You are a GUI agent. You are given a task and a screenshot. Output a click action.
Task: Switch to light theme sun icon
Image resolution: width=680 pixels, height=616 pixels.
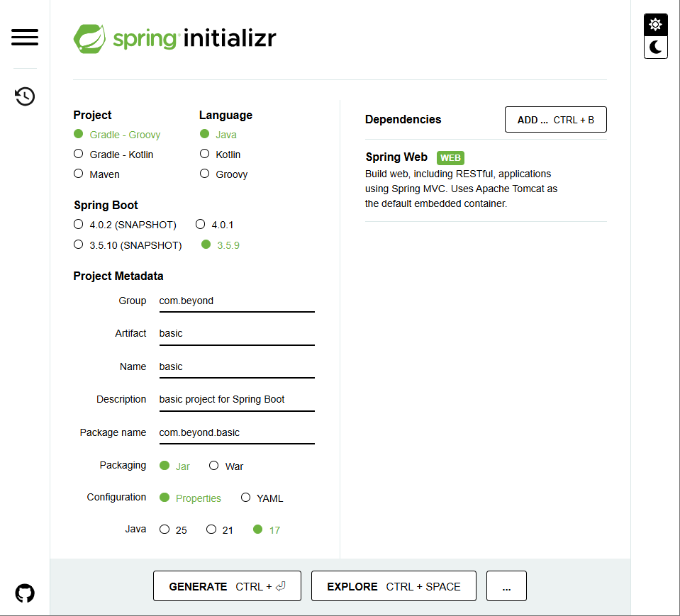[x=655, y=24]
